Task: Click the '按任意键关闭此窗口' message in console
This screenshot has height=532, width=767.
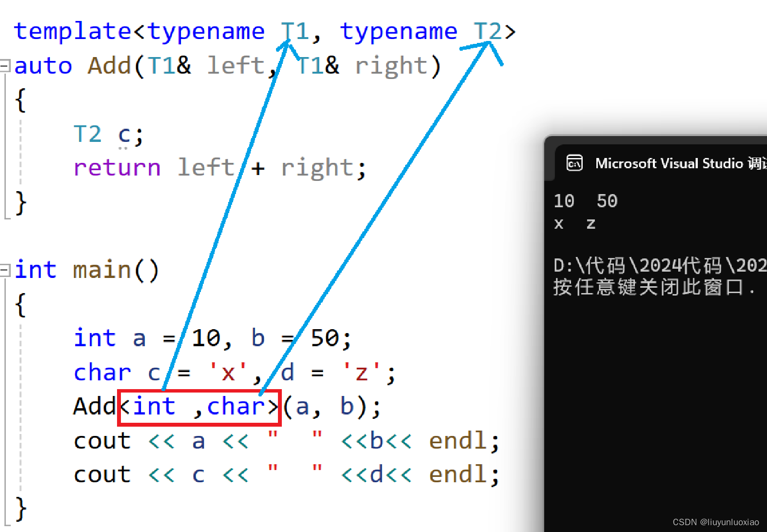Action: [654, 287]
